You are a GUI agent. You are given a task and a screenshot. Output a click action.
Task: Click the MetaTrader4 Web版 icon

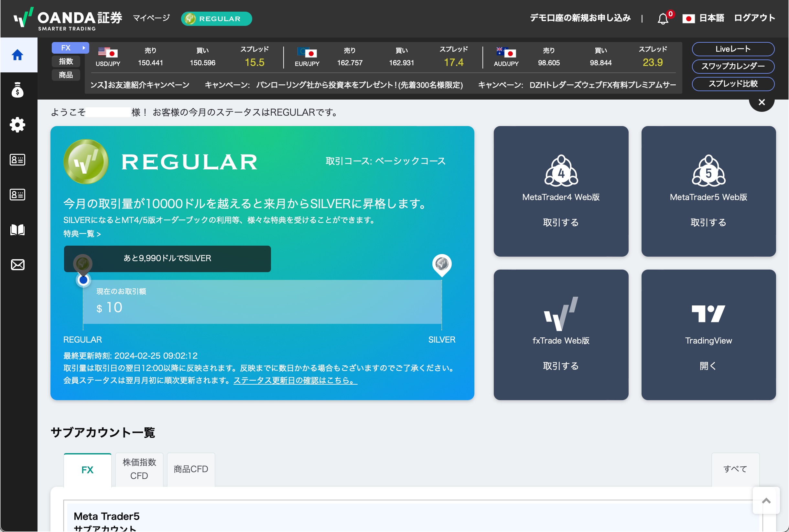pyautogui.click(x=561, y=171)
